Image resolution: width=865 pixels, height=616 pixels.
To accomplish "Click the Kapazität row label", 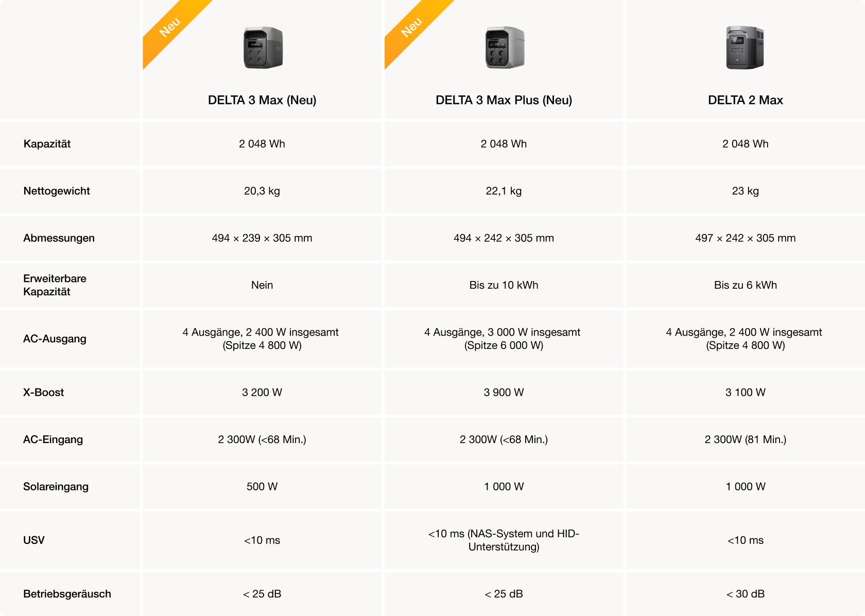I will [x=47, y=144].
